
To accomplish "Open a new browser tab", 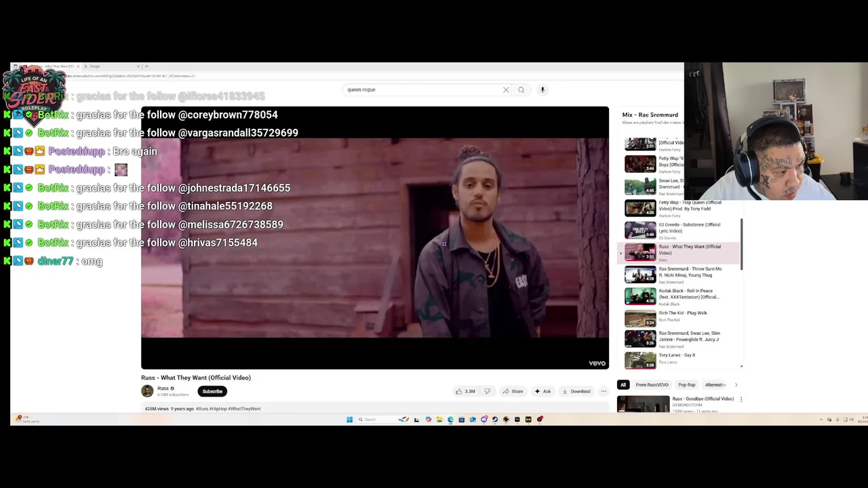I will 146,66.
